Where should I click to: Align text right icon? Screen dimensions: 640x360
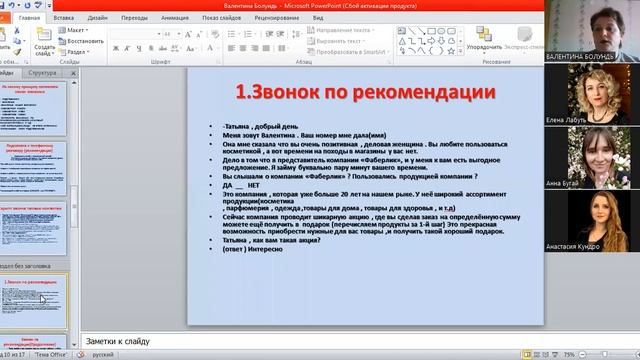[x=255, y=48]
